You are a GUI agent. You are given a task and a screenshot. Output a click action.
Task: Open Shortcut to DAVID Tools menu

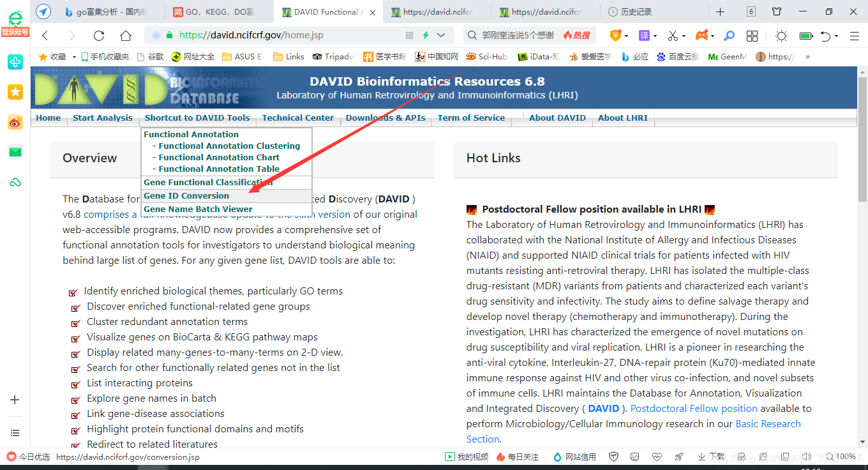tap(197, 117)
